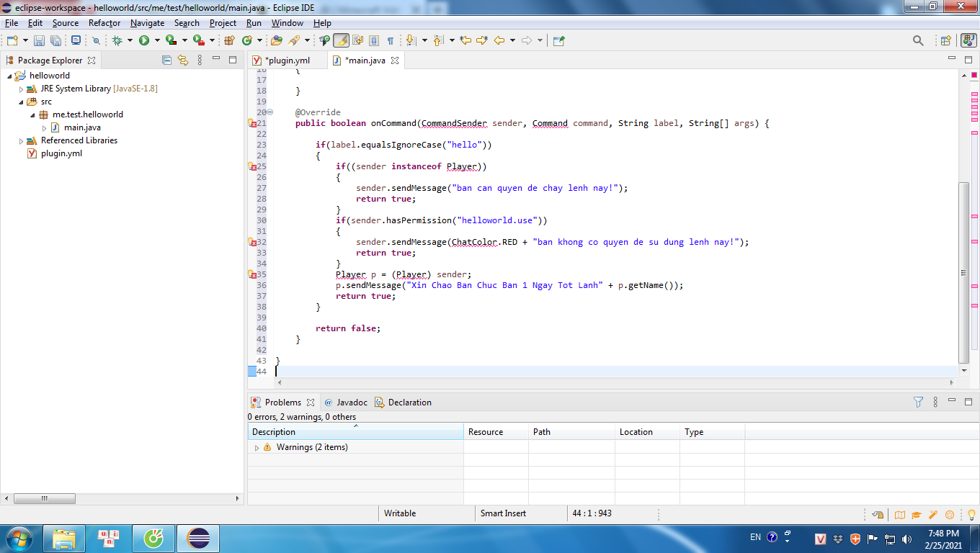This screenshot has height=553, width=980.
Task: Click the lightbulb tip icon in status bar
Action: [971, 514]
